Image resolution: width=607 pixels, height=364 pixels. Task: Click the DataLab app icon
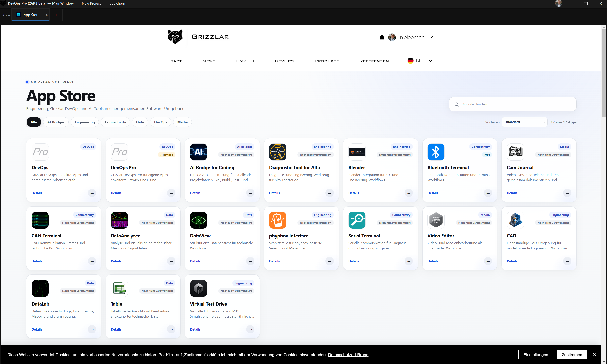click(40, 289)
